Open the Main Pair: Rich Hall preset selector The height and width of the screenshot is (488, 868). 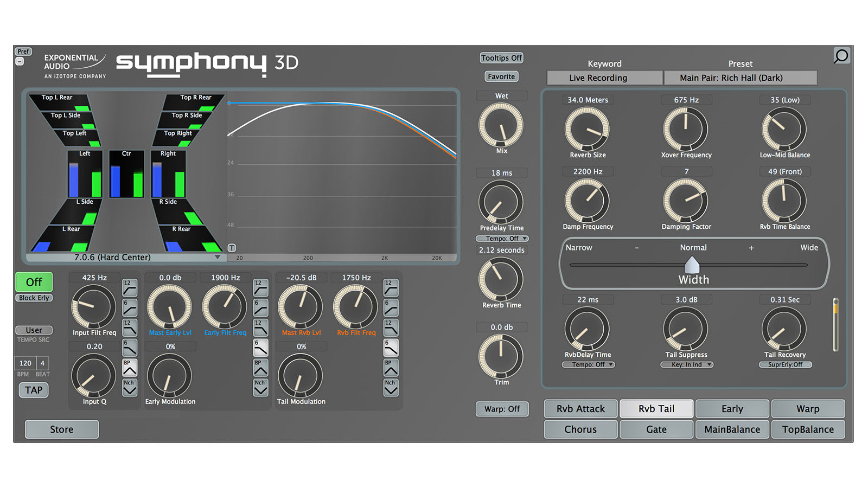pyautogui.click(x=741, y=78)
